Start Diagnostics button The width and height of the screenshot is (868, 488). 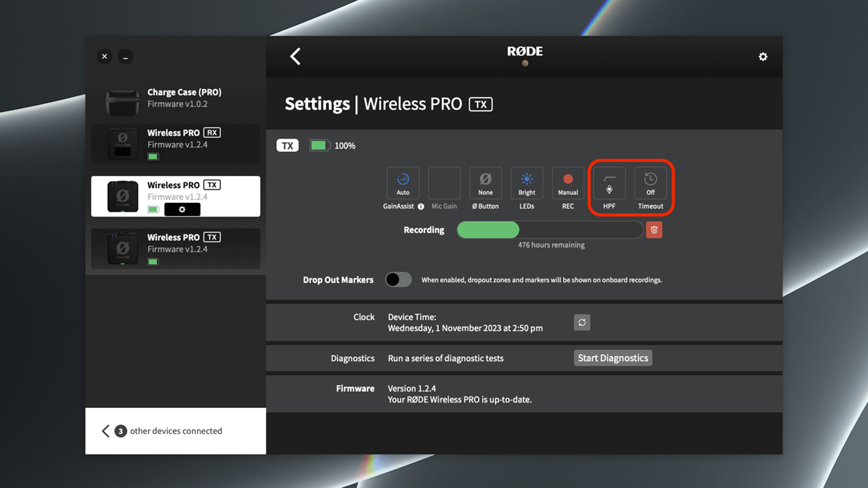point(613,358)
